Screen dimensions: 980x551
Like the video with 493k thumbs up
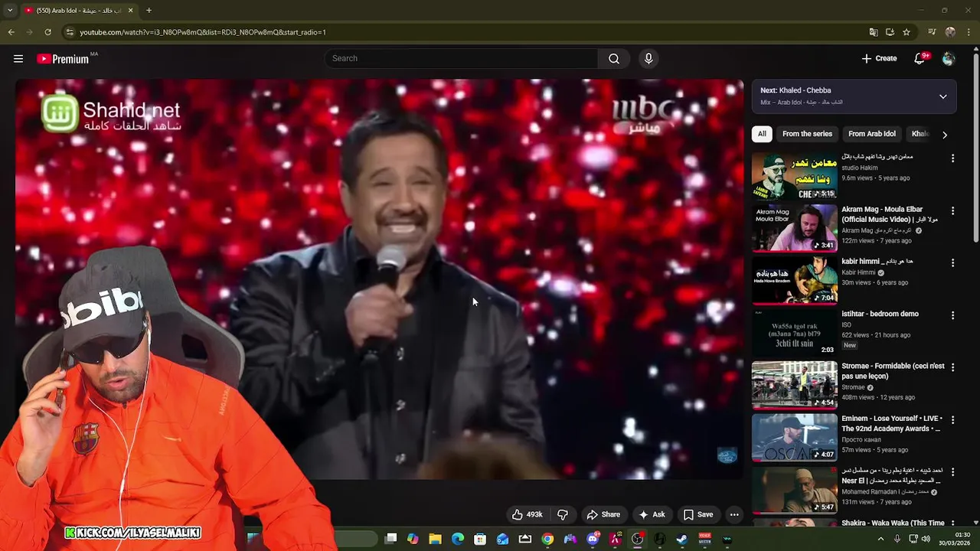click(x=527, y=514)
